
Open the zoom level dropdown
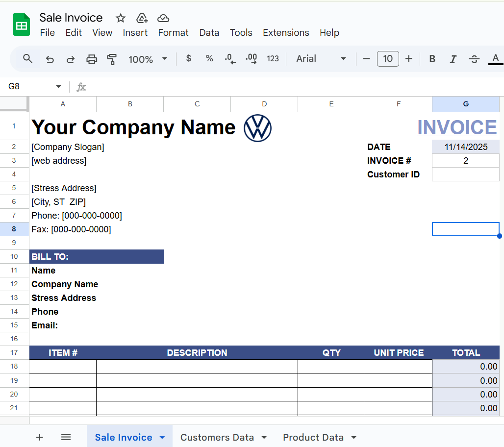click(147, 59)
